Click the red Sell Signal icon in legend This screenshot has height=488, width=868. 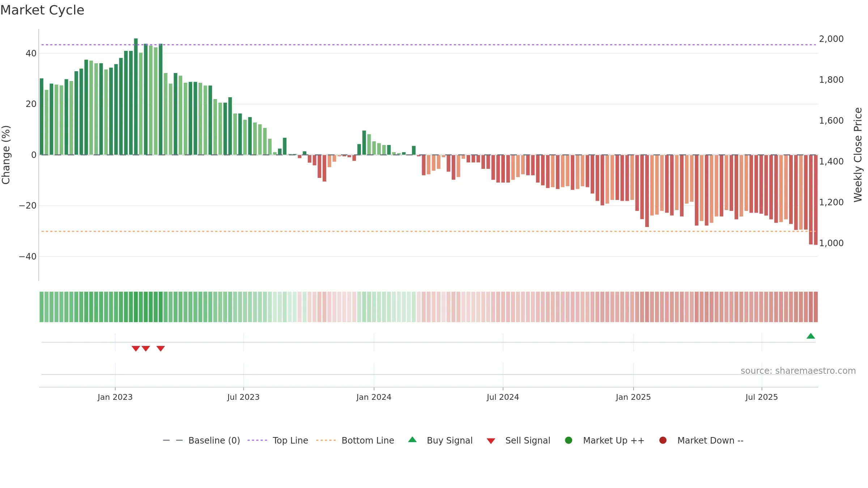491,441
